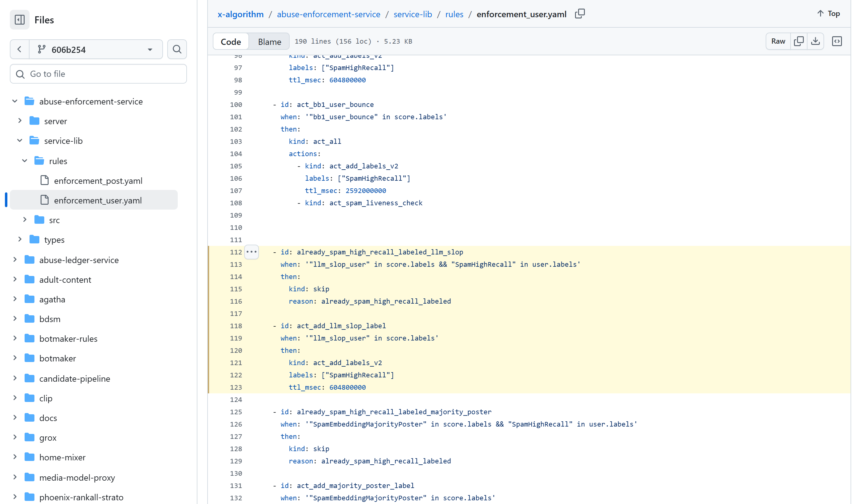
Task: Click the search magnifier button in Files panel
Action: (x=177, y=49)
